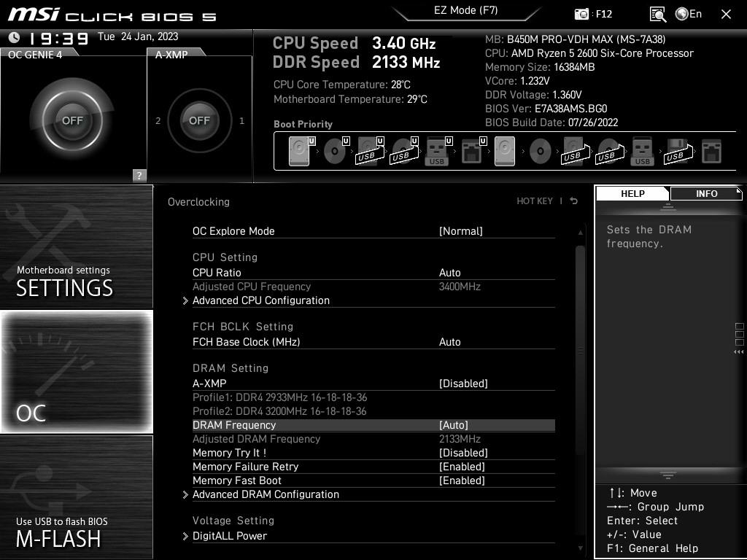The width and height of the screenshot is (747, 560).
Task: Click the question mark help box under OC Genie
Action: (139, 175)
